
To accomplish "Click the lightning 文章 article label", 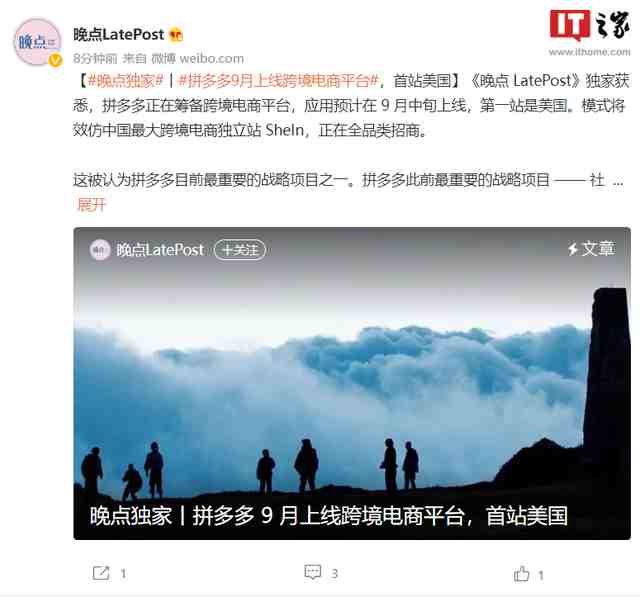I will pos(591,249).
